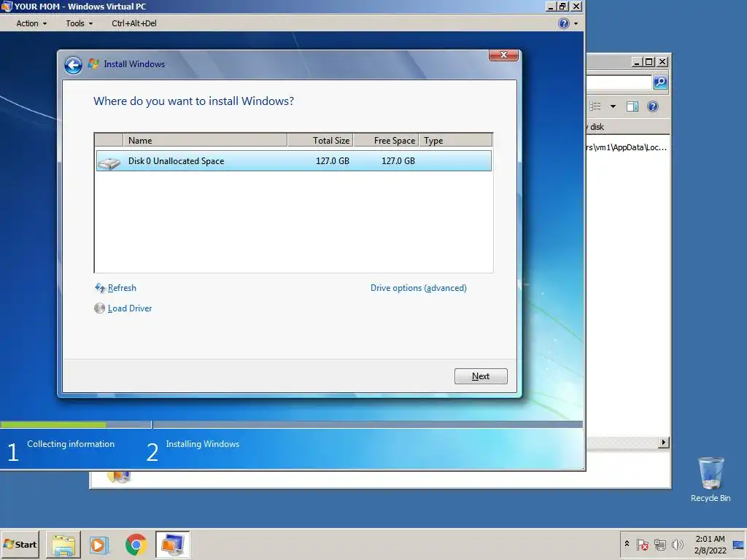The image size is (747, 560).
Task: Sort by the Name column header
Action: pyautogui.click(x=205, y=141)
